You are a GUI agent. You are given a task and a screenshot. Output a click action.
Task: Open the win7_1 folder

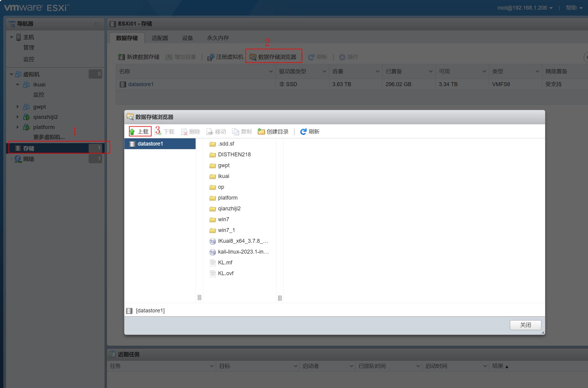(226, 230)
